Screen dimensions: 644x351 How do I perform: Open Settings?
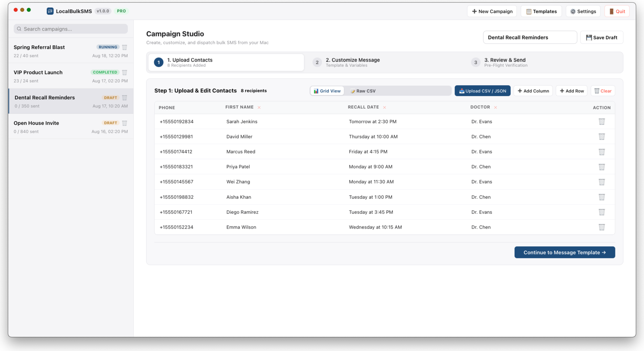pyautogui.click(x=583, y=11)
